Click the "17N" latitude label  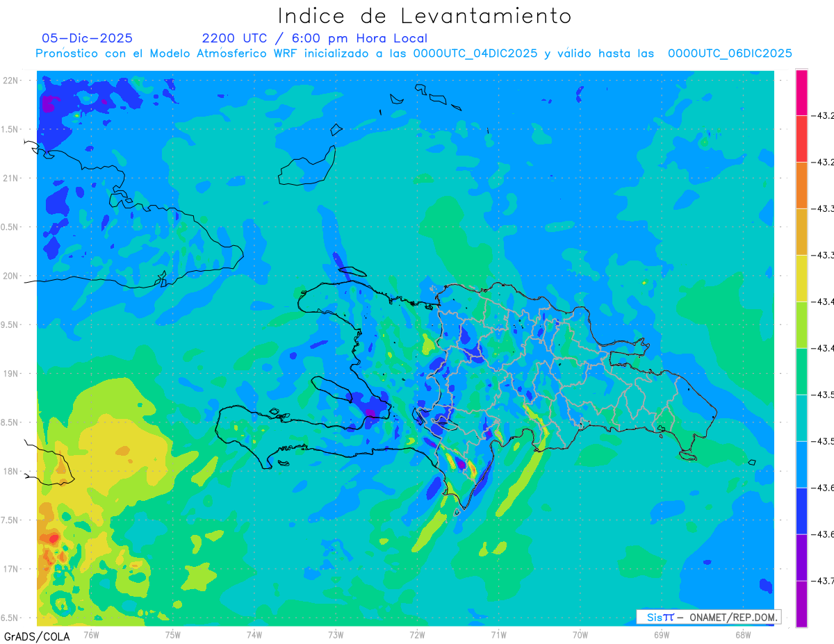[10, 569]
